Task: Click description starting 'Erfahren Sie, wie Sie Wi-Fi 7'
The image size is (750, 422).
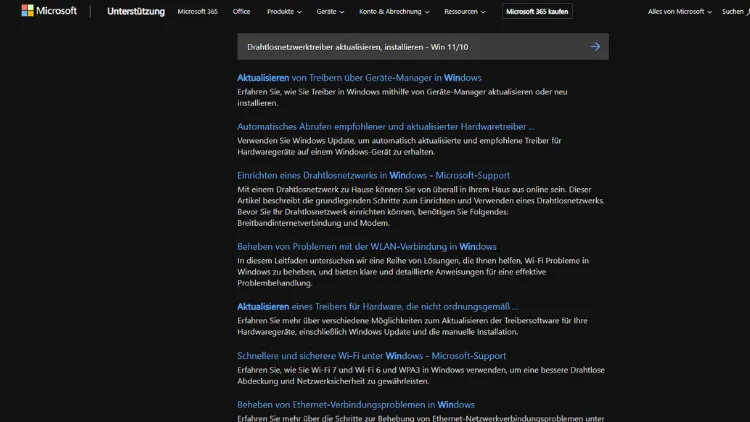Action: tap(421, 375)
